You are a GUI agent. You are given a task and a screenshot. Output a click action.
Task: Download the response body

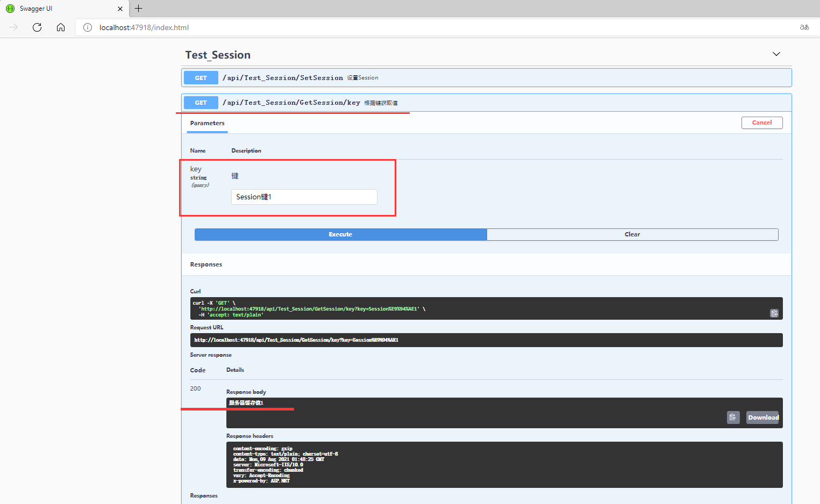(x=762, y=417)
